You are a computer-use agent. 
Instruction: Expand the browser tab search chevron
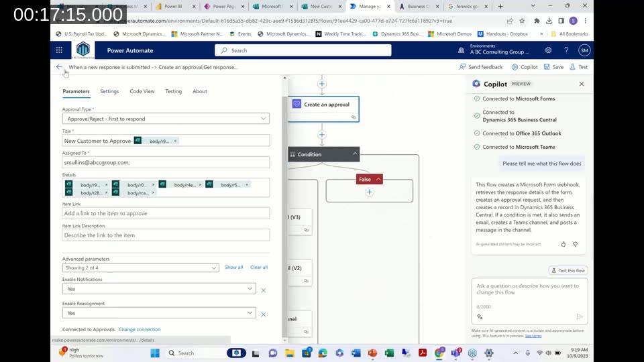click(533, 6)
